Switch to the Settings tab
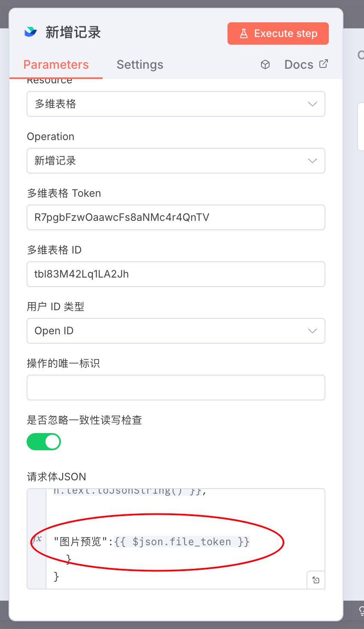Image resolution: width=364 pixels, height=629 pixels. tap(140, 64)
